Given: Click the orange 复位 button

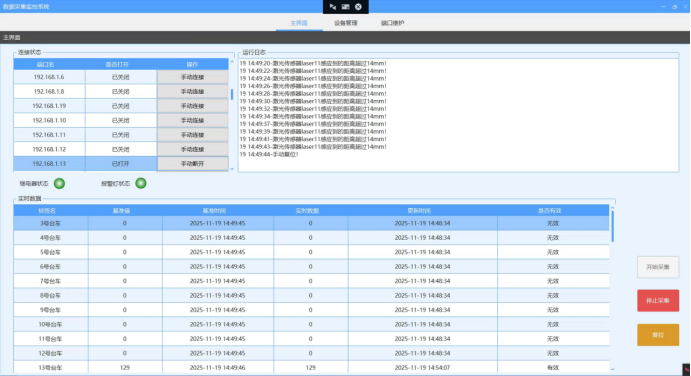Looking at the screenshot, I should tap(658, 335).
